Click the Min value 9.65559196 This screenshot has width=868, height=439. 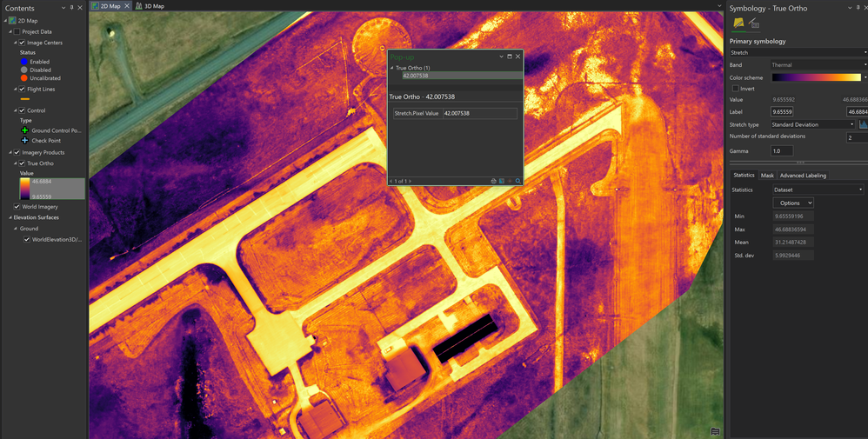[793, 216]
